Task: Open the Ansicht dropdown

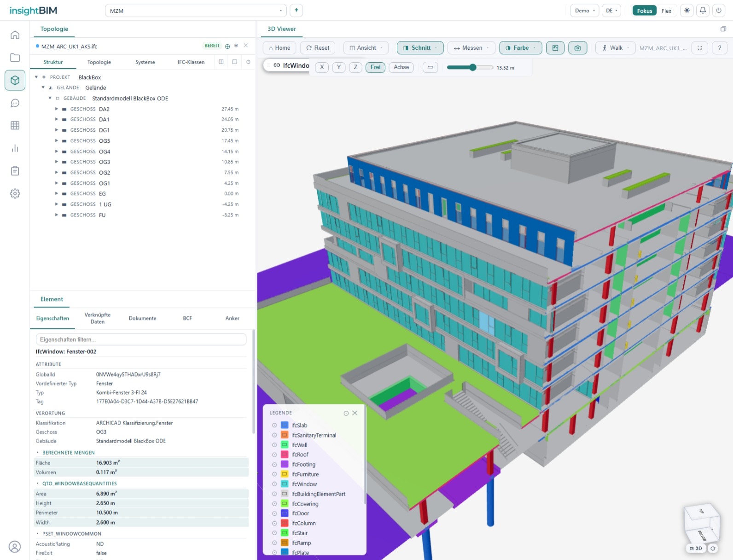Action: pyautogui.click(x=366, y=48)
